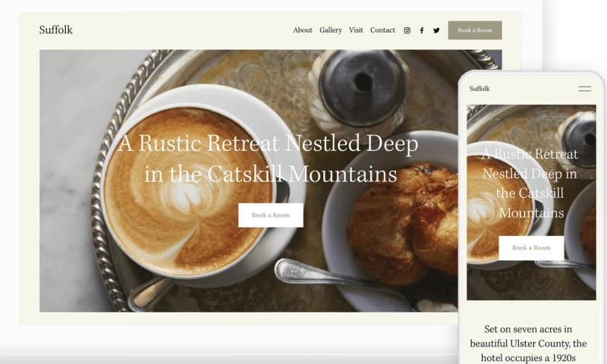
Task: Click the olive Book a Room header button
Action: 475,30
